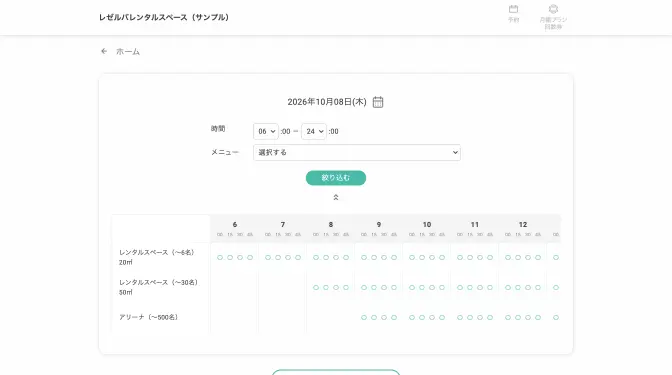Click the 時間 label
The image size is (672, 375).
[x=218, y=129]
